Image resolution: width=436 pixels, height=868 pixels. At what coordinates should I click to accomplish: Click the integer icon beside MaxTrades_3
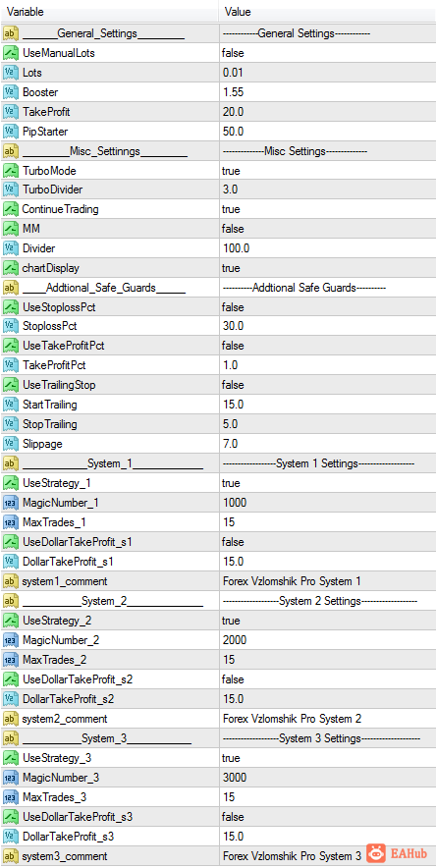tap(11, 797)
